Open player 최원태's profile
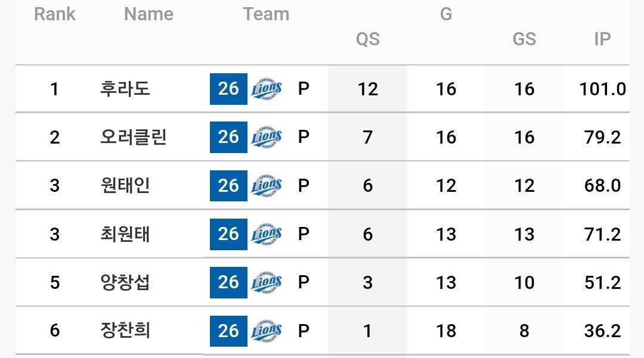644x358 pixels. click(x=125, y=234)
